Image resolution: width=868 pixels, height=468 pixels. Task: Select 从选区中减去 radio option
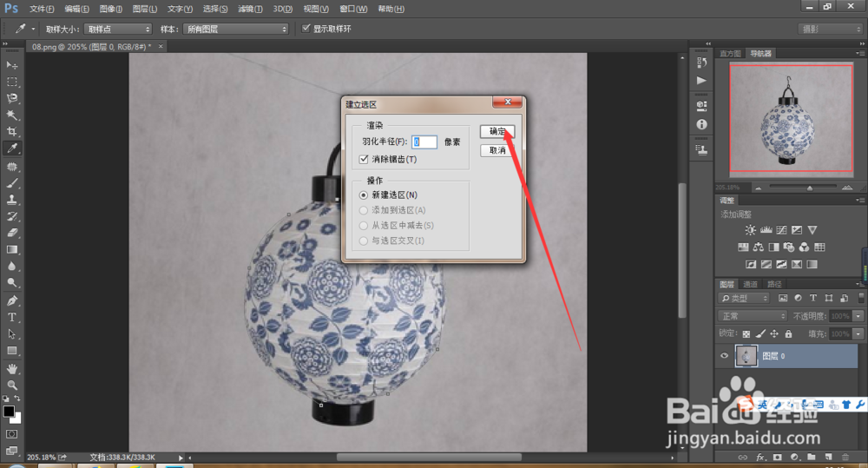363,226
